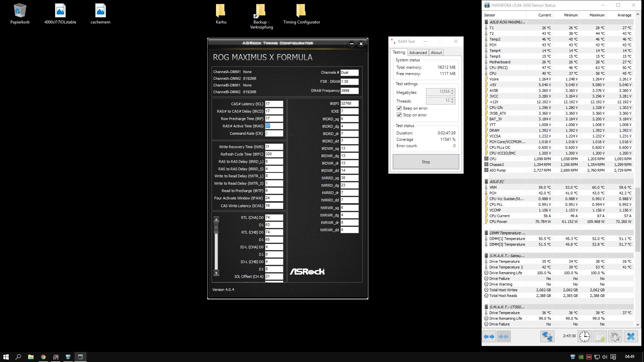This screenshot has height=362, width=644.
Task: Click the collapse-columns arrows button in HWiNFO
Action: coord(503,337)
